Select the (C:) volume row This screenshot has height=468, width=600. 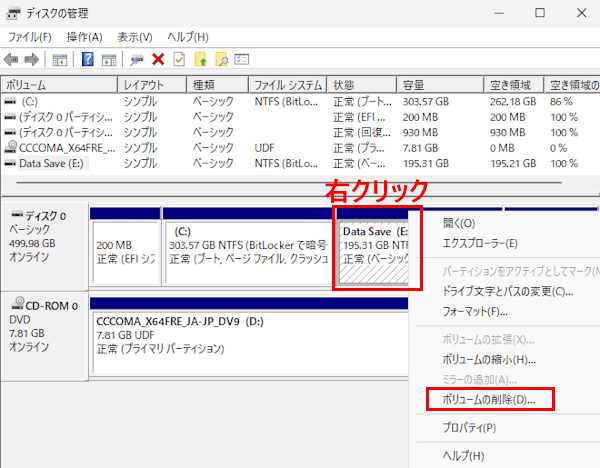click(x=300, y=101)
